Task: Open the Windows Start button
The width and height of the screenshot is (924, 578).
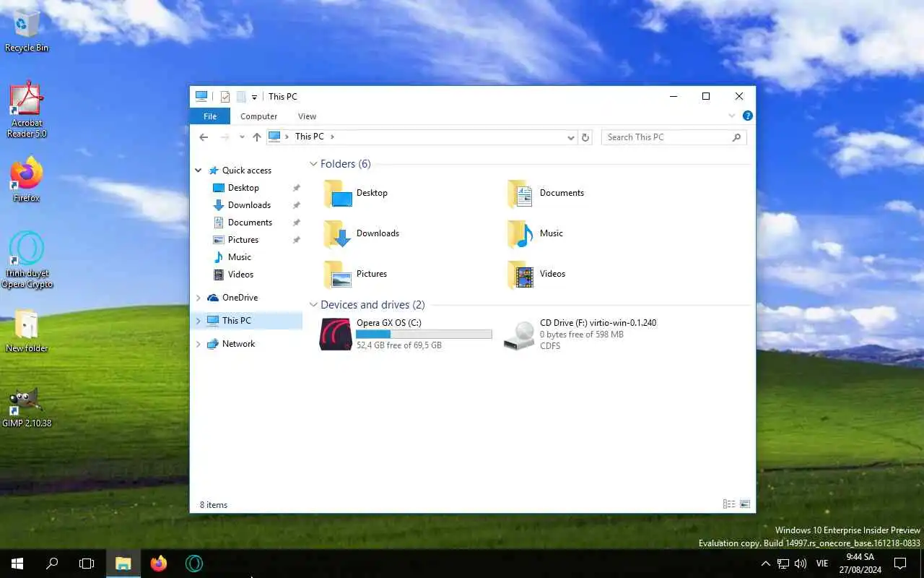Action: coord(17,564)
